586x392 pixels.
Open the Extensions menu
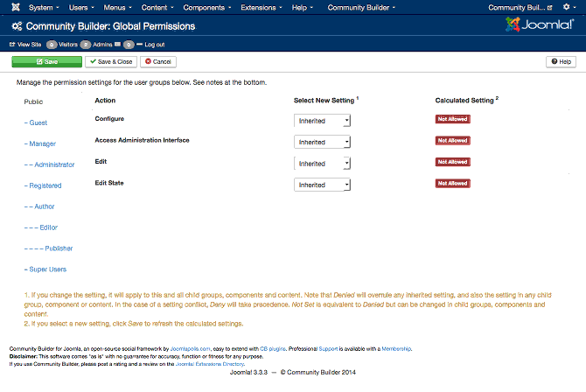(262, 8)
